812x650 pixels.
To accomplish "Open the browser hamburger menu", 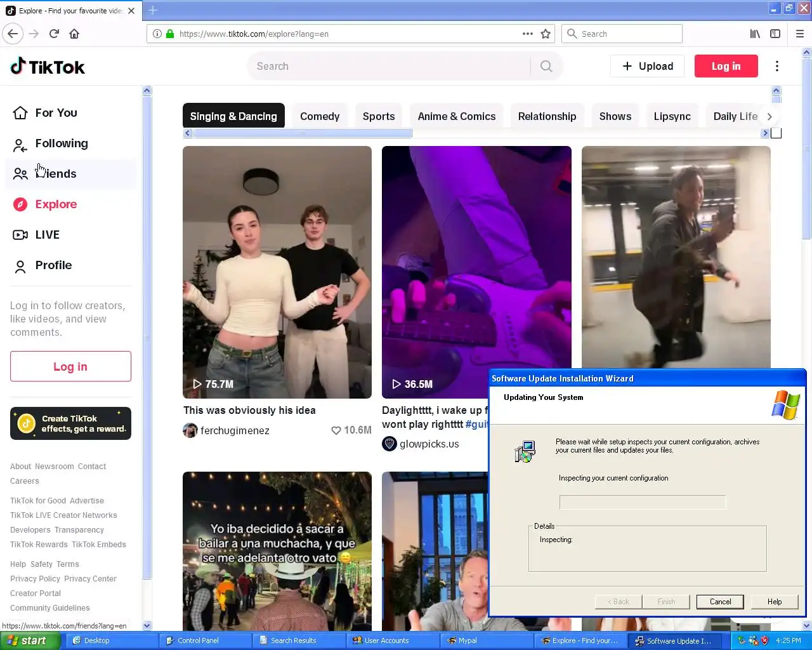I will click(800, 34).
